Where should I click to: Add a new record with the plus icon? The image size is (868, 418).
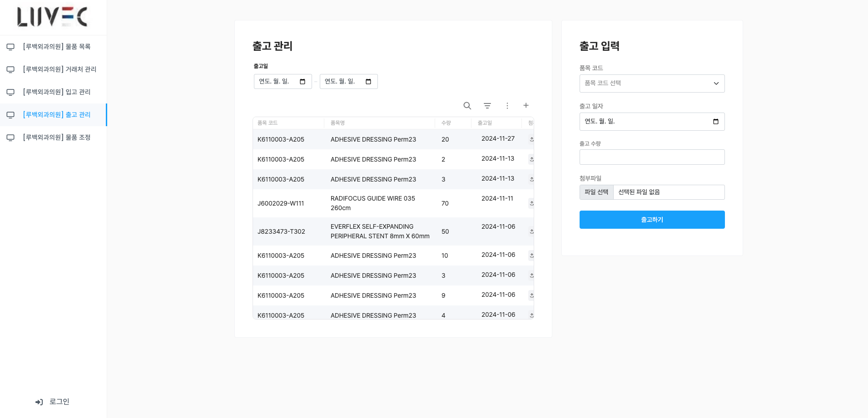[x=526, y=105]
